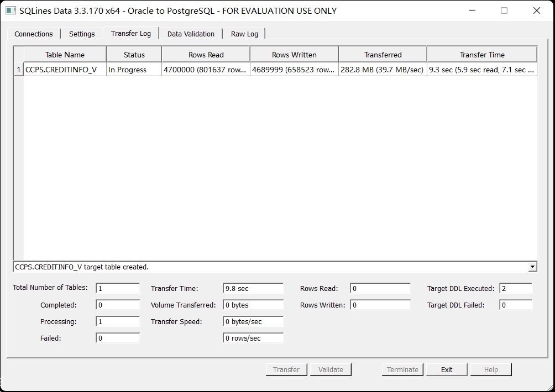Select table cell CCPS.CREDITINFO_V
This screenshot has width=555, height=392.
point(65,70)
